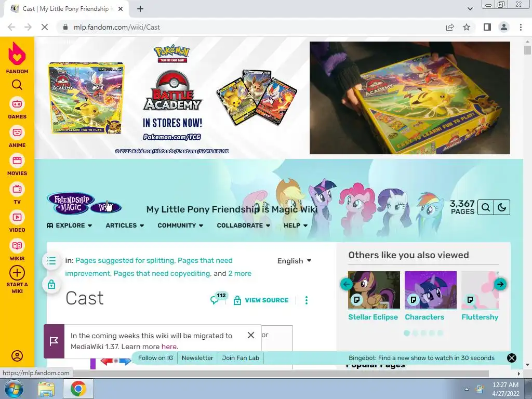Follow the 'here' link in notice
The width and height of the screenshot is (532, 399).
[169, 347]
